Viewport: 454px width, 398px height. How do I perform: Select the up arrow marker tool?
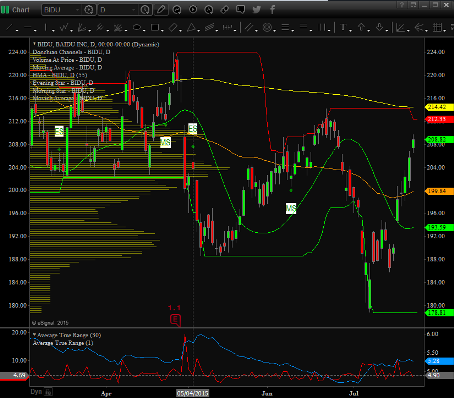361,28
